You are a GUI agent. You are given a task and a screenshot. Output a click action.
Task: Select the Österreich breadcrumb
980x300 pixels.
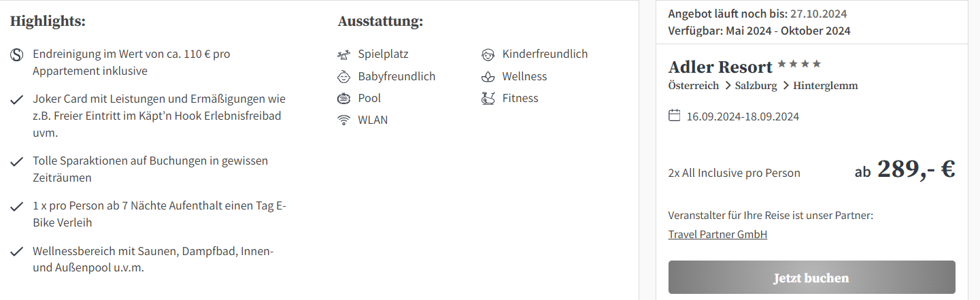(x=694, y=86)
